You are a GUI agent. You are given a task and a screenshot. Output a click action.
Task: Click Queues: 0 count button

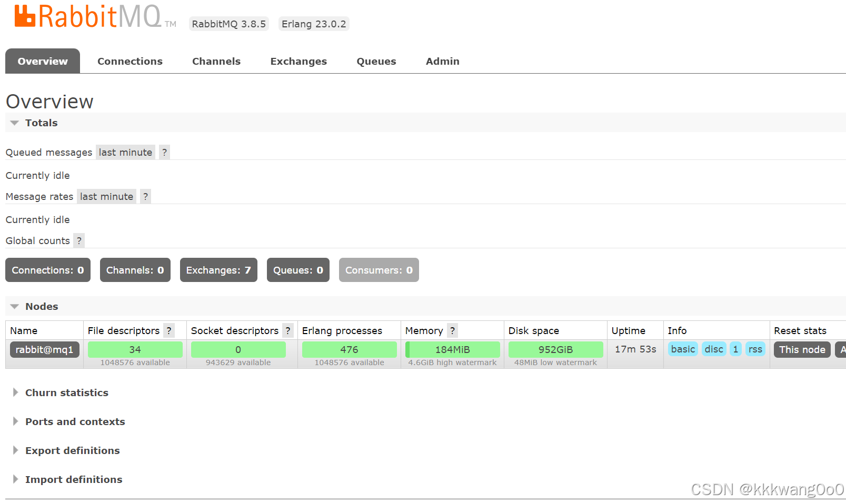[298, 270]
